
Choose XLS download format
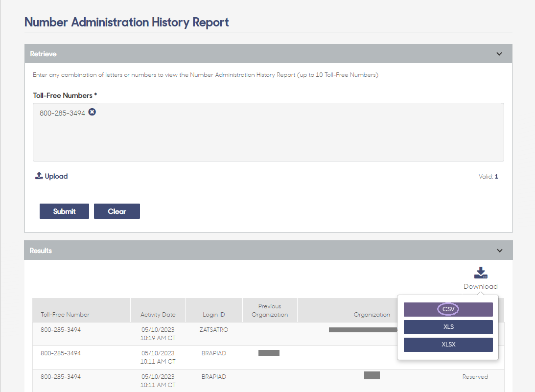448,327
